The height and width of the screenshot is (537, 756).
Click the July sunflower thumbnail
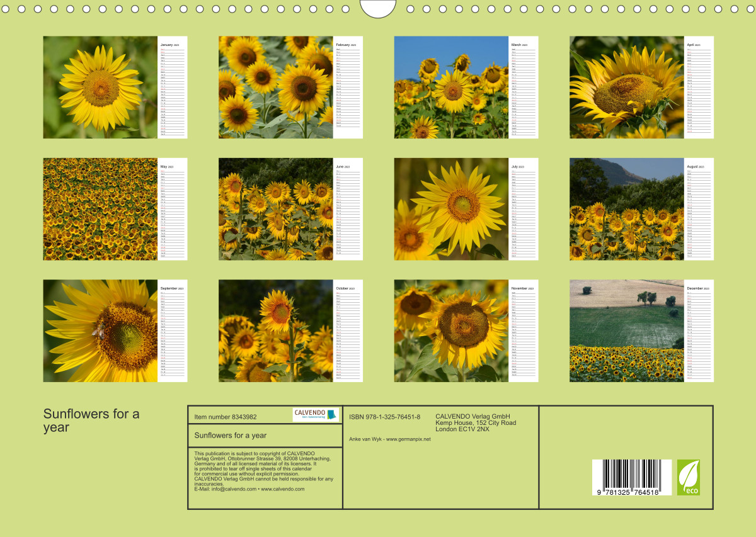point(451,209)
